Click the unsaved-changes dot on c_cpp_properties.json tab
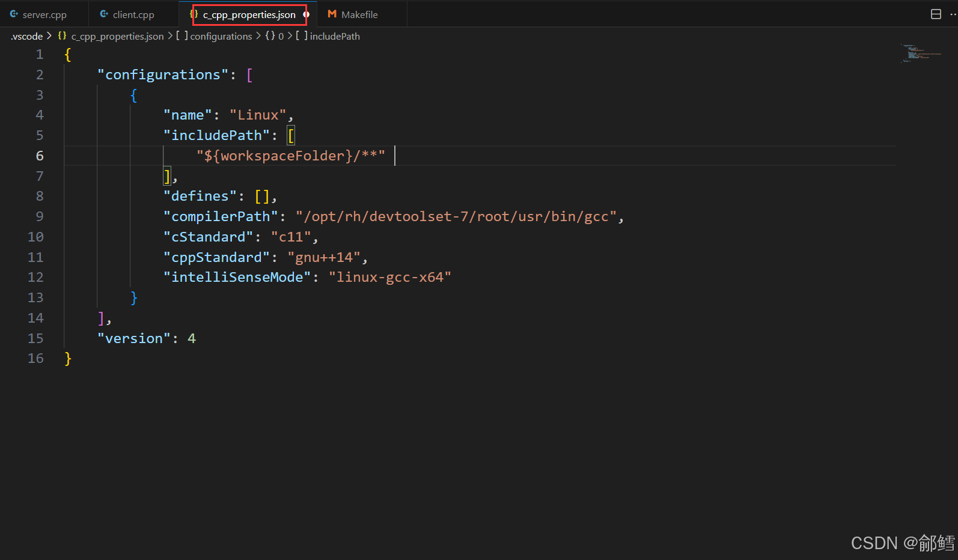This screenshot has height=560, width=958. (306, 14)
